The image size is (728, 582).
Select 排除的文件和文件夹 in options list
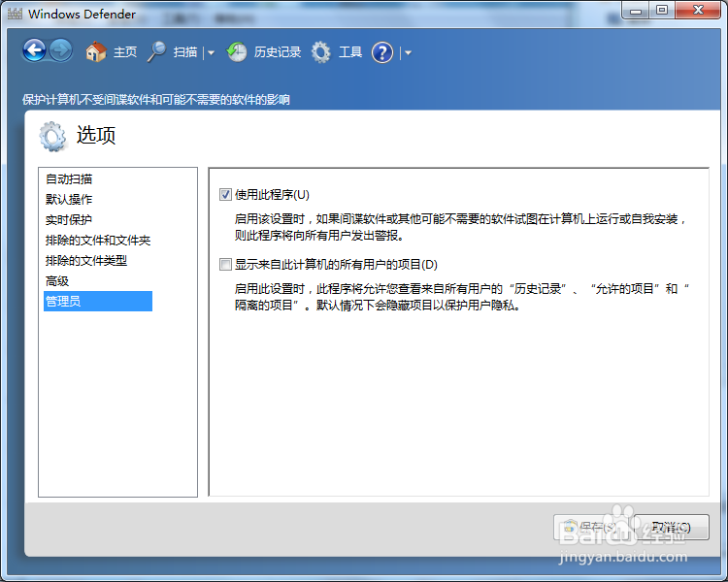(x=98, y=241)
